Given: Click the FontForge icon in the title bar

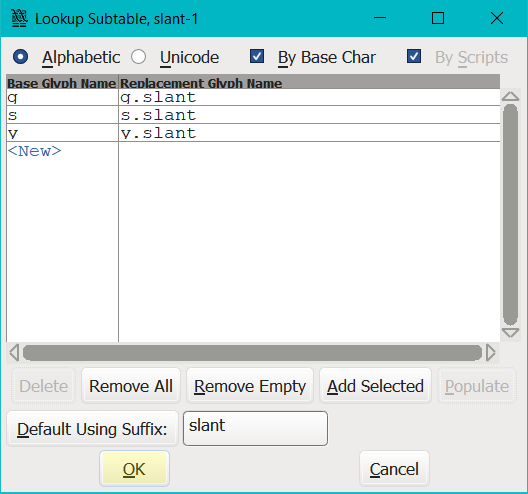Looking at the screenshot, I should (x=19, y=19).
